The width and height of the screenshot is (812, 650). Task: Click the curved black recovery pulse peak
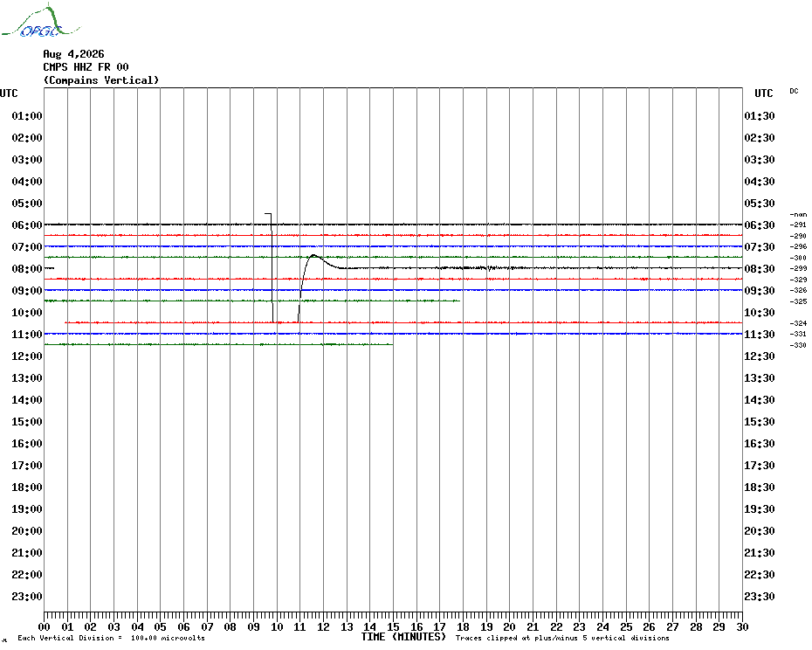click(x=313, y=255)
